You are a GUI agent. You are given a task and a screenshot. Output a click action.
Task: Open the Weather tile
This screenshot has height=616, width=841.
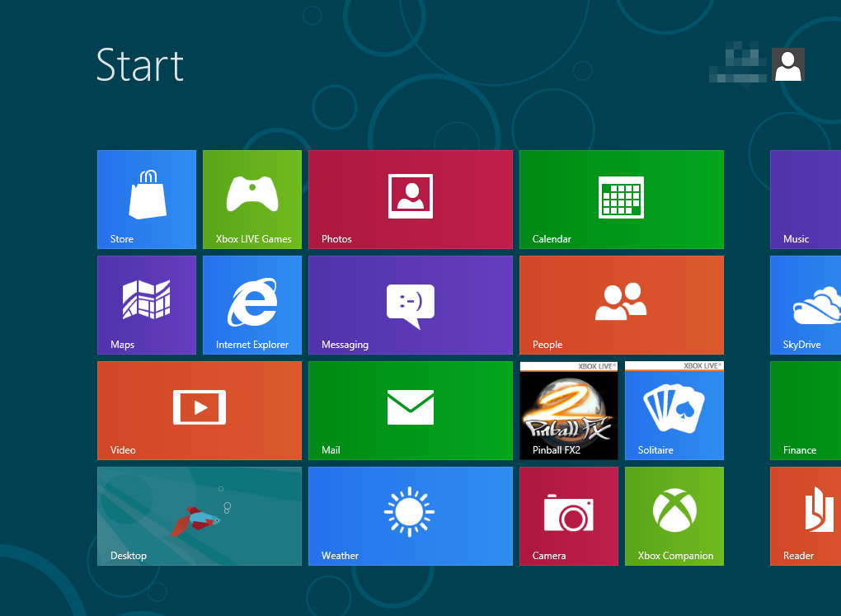pyautogui.click(x=411, y=516)
